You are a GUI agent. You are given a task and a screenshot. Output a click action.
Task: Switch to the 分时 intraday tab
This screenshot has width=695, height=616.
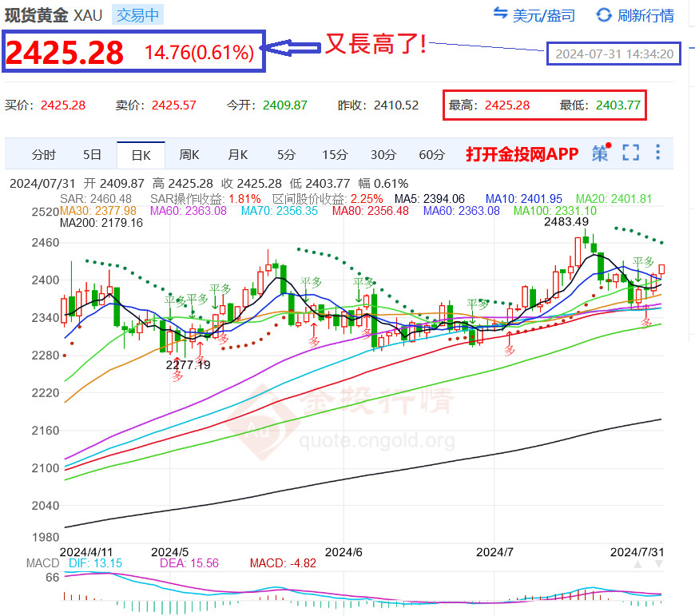(x=43, y=155)
